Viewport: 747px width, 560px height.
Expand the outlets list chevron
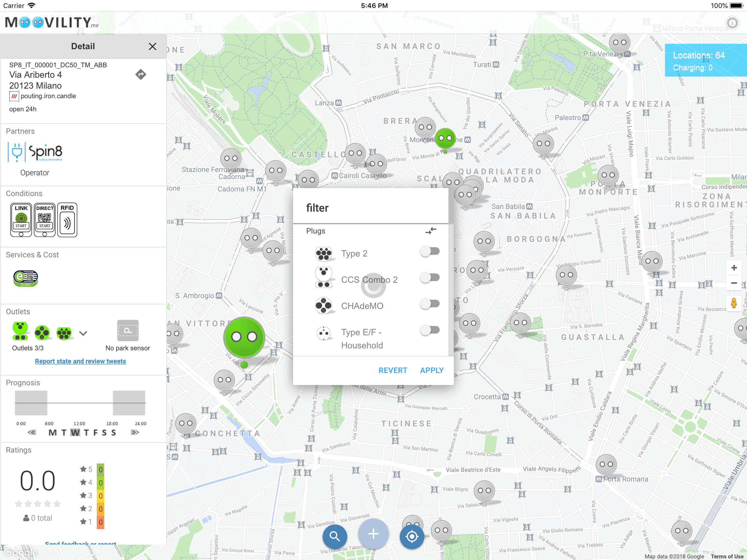83,333
